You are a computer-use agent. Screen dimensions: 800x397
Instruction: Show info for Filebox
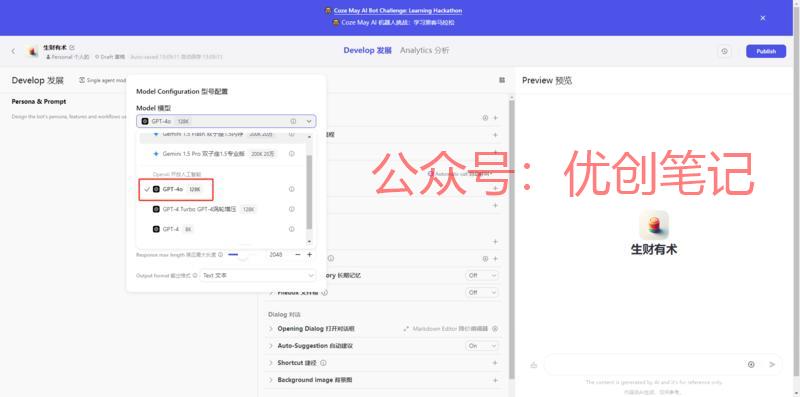[325, 292]
